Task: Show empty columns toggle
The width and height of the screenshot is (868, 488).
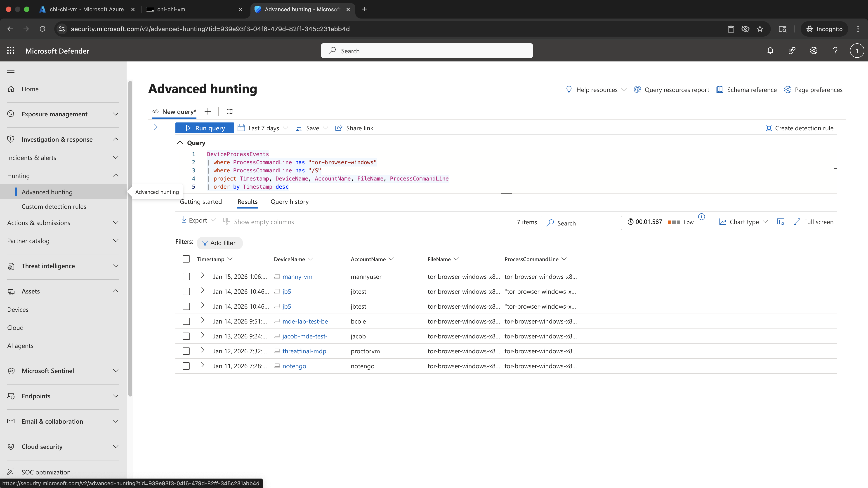Action: (x=258, y=222)
